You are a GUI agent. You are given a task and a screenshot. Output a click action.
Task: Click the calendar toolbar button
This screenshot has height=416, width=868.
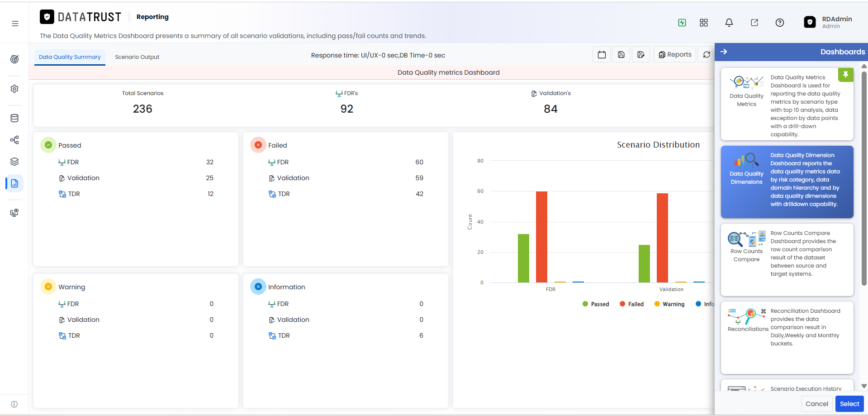[602, 55]
